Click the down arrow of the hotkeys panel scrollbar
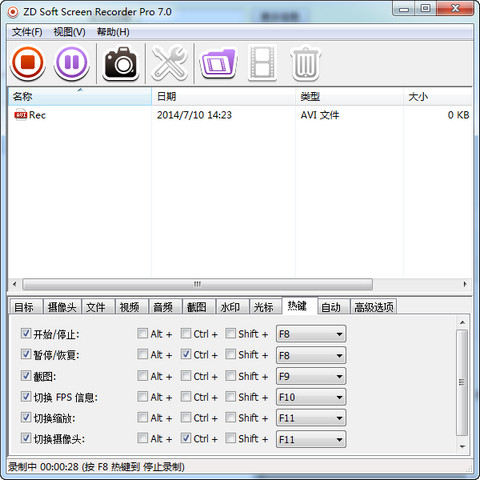 (462, 447)
